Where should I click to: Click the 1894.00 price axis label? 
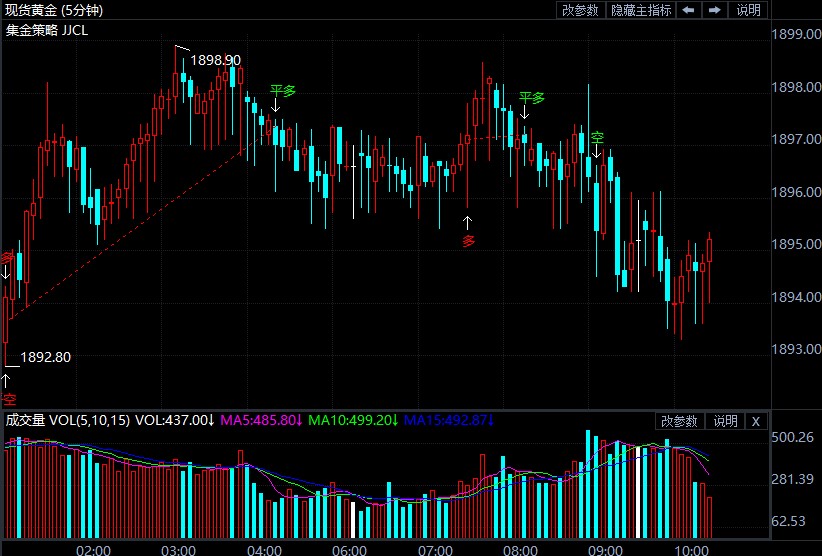tap(796, 297)
